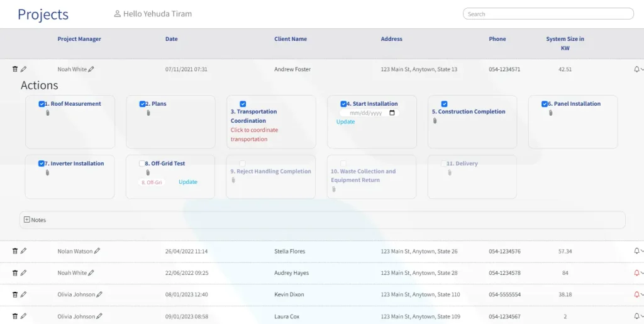Delete the Andrew Foster project via trash icon
Screen dimensions: 644x324
click(15, 69)
